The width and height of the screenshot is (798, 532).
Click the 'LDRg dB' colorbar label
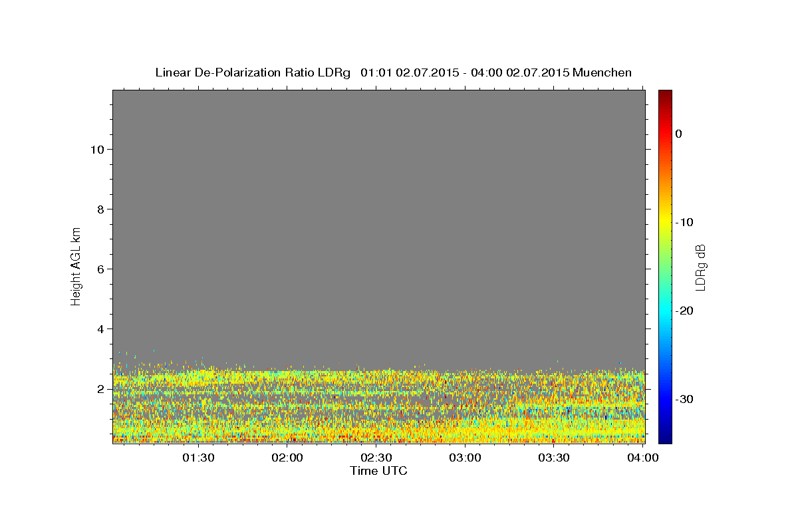tap(700, 267)
